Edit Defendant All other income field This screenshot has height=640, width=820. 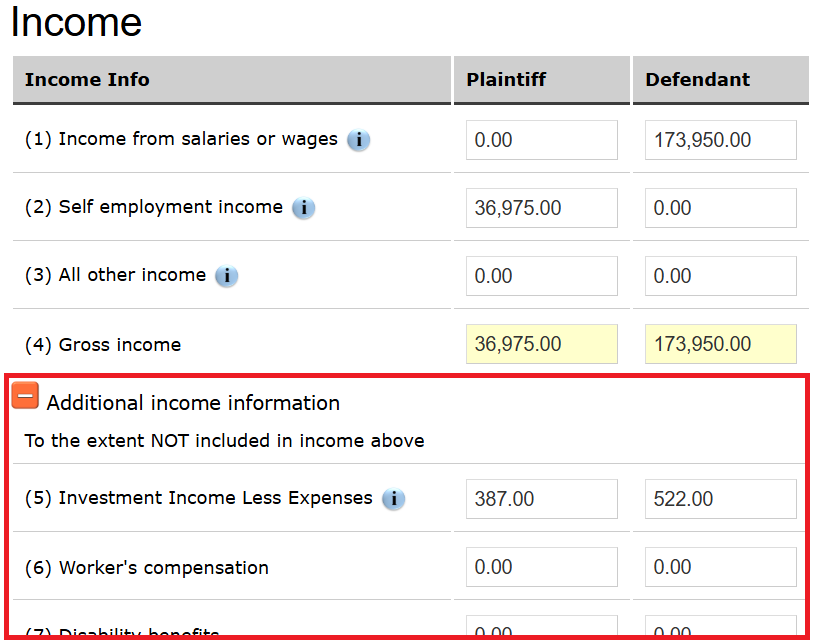coord(721,276)
